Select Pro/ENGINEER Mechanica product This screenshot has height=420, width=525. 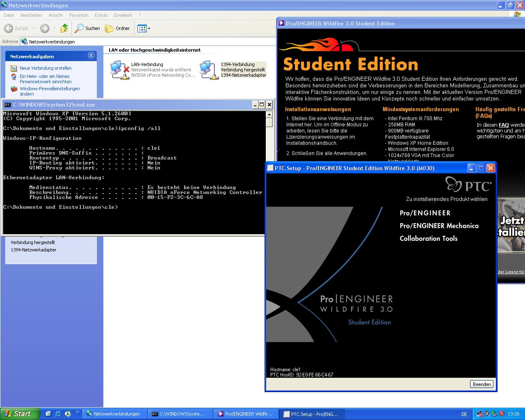pos(439,226)
